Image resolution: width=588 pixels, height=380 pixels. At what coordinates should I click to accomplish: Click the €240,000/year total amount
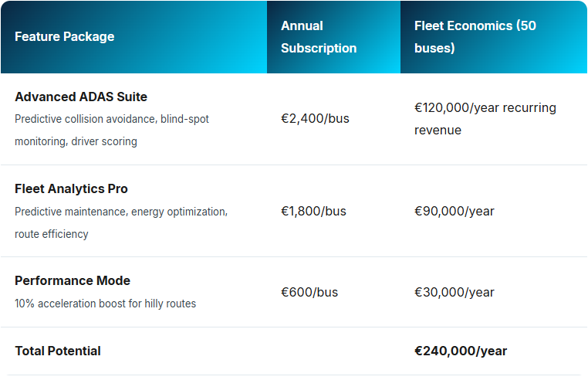pos(461,351)
